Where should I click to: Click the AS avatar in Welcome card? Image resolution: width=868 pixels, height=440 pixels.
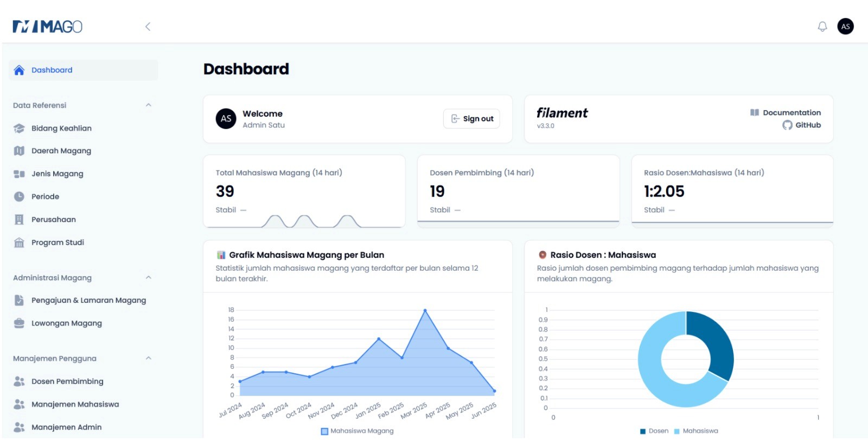[x=226, y=119]
